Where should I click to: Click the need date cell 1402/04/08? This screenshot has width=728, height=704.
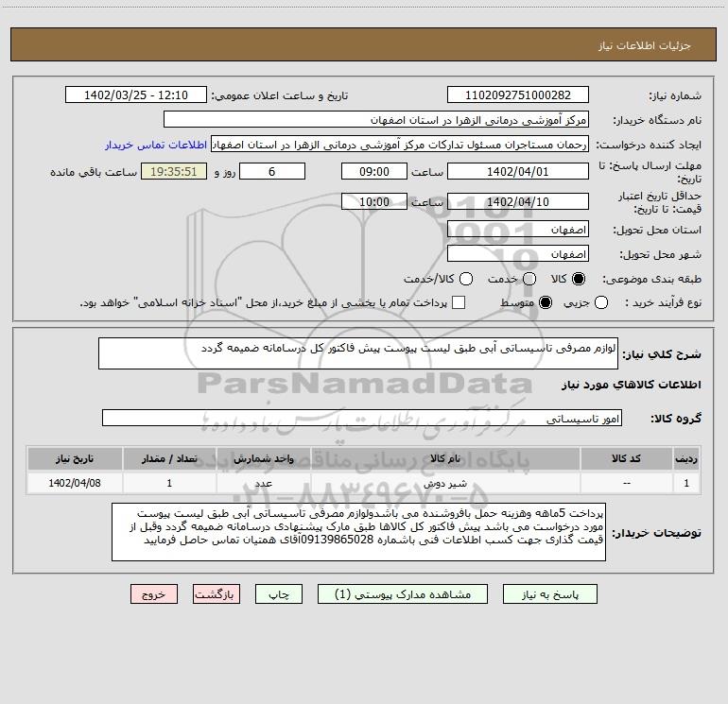coord(75,483)
